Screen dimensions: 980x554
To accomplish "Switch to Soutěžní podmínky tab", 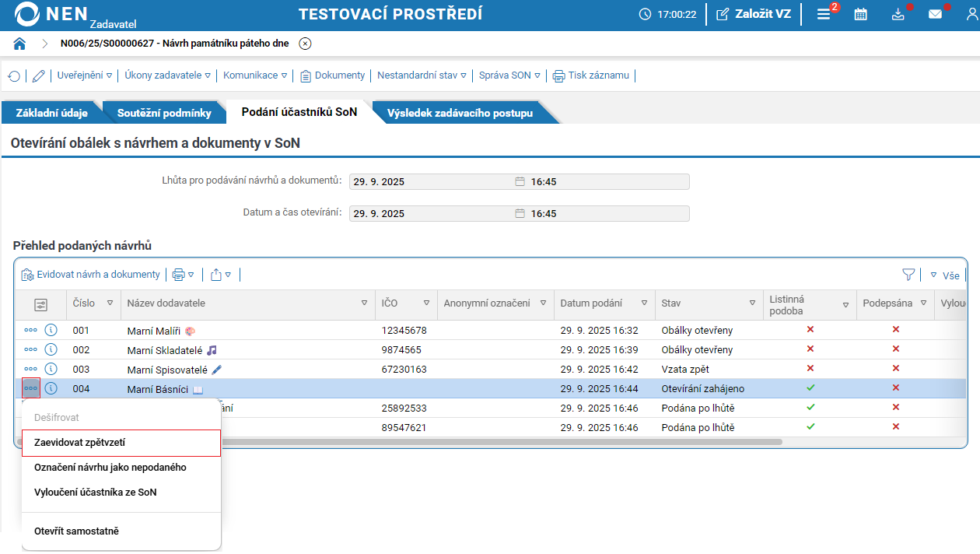I will pos(164,113).
